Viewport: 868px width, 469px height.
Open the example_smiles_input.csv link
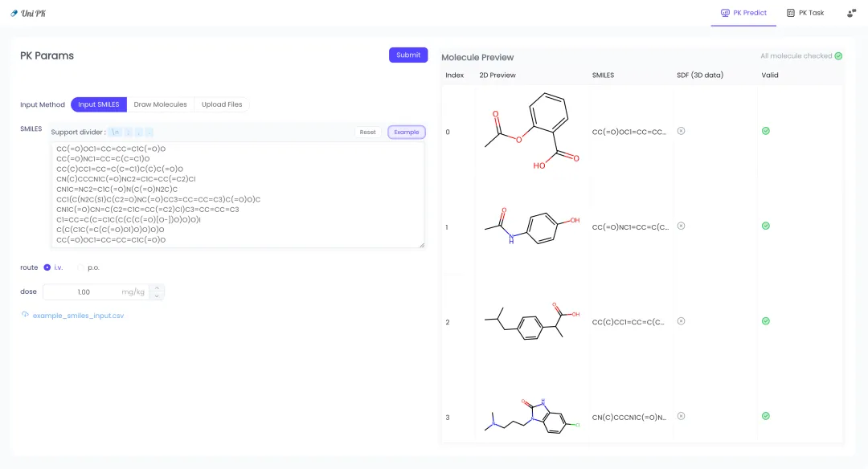click(x=78, y=316)
